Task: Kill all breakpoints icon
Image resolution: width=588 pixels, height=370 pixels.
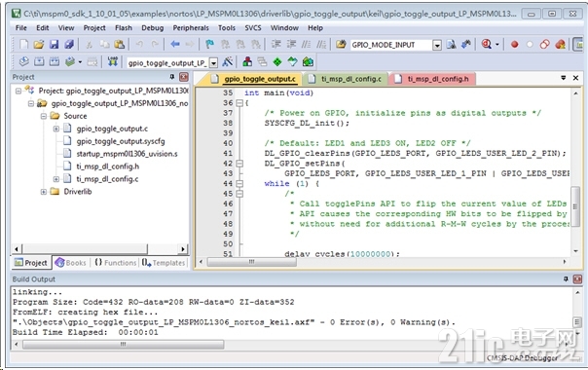Action: tap(560, 44)
